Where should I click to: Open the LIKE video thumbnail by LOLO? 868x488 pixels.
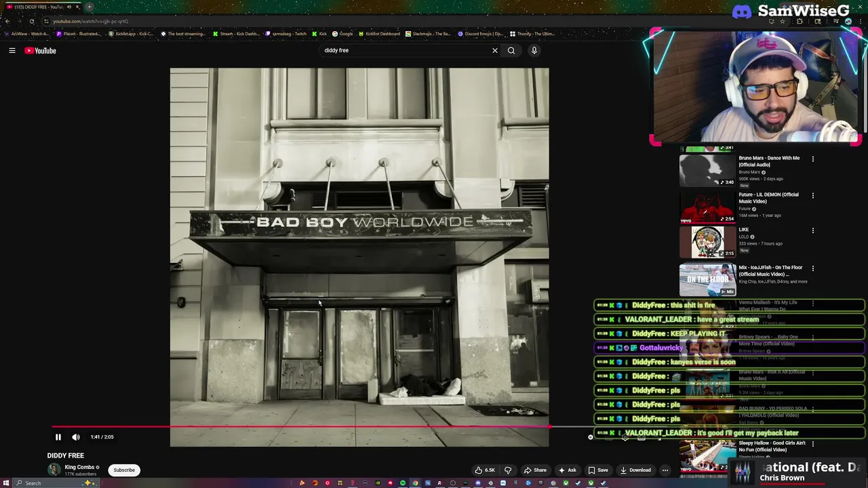(x=707, y=242)
